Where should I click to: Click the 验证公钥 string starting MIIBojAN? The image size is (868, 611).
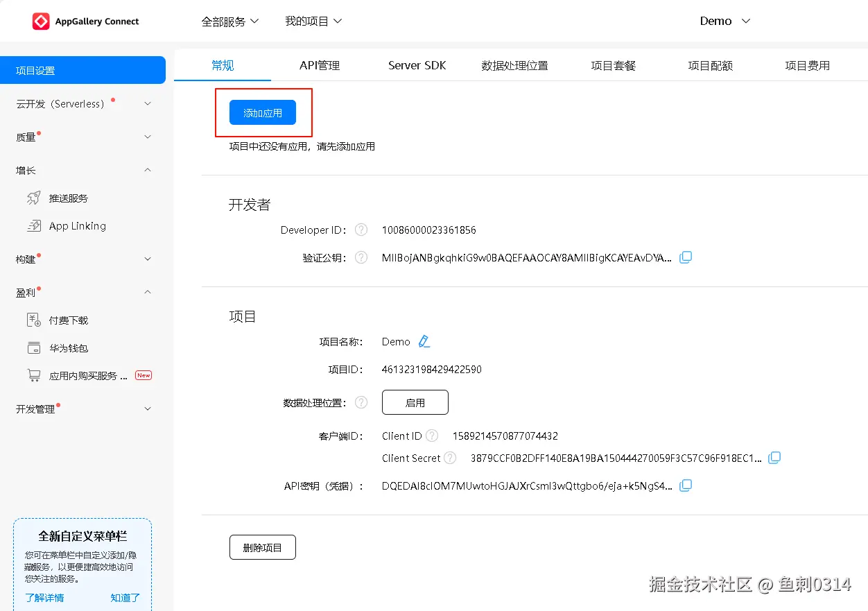(527, 258)
